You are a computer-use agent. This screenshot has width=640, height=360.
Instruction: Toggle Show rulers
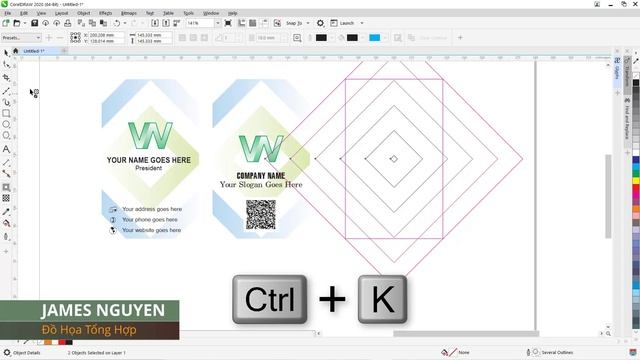242,23
